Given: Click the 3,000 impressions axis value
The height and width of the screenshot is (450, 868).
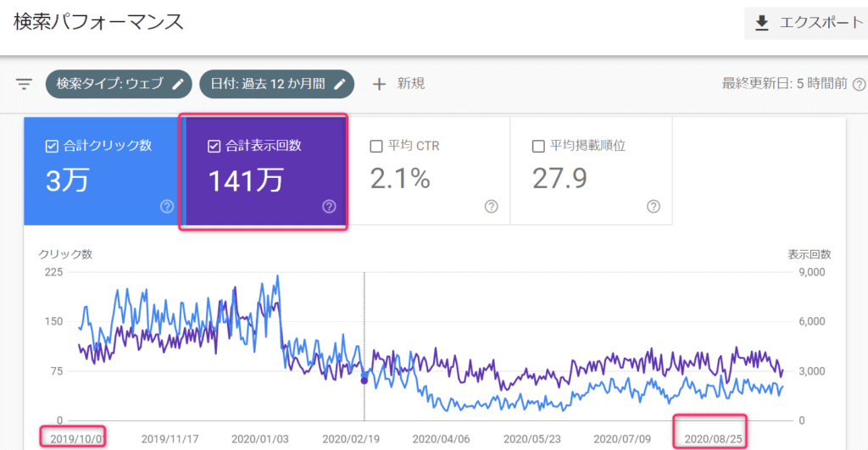Looking at the screenshot, I should click(811, 371).
